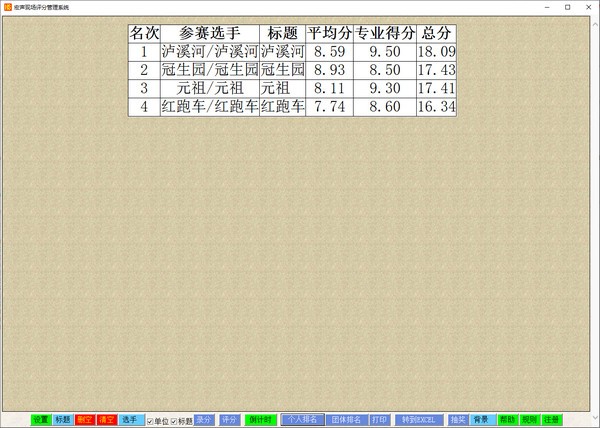The height and width of the screenshot is (428, 600).
Task: Click the green 注册 register button
Action: [x=552, y=420]
